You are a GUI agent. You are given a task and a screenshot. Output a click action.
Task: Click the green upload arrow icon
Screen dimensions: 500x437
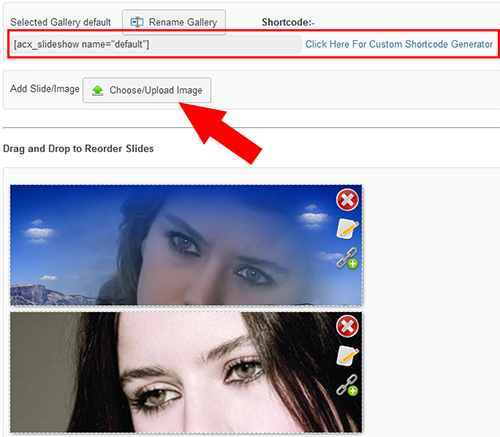click(97, 90)
